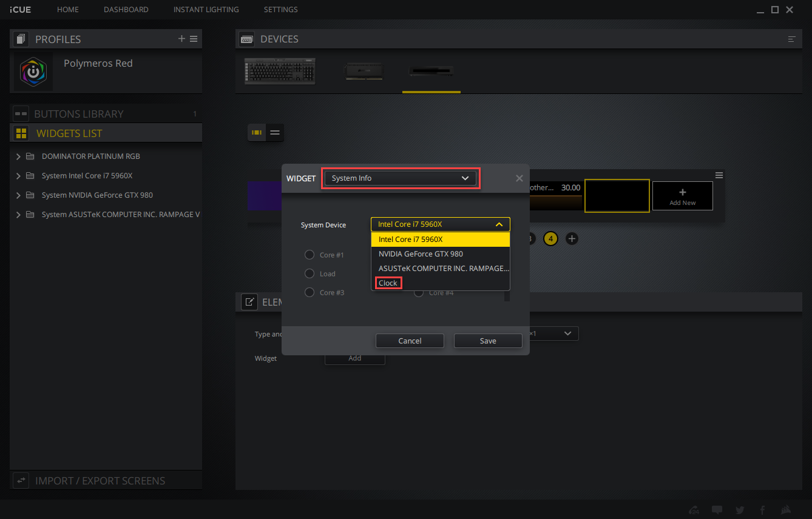The height and width of the screenshot is (519, 812).
Task: Open the WIDGETS LIST section
Action: (106, 133)
